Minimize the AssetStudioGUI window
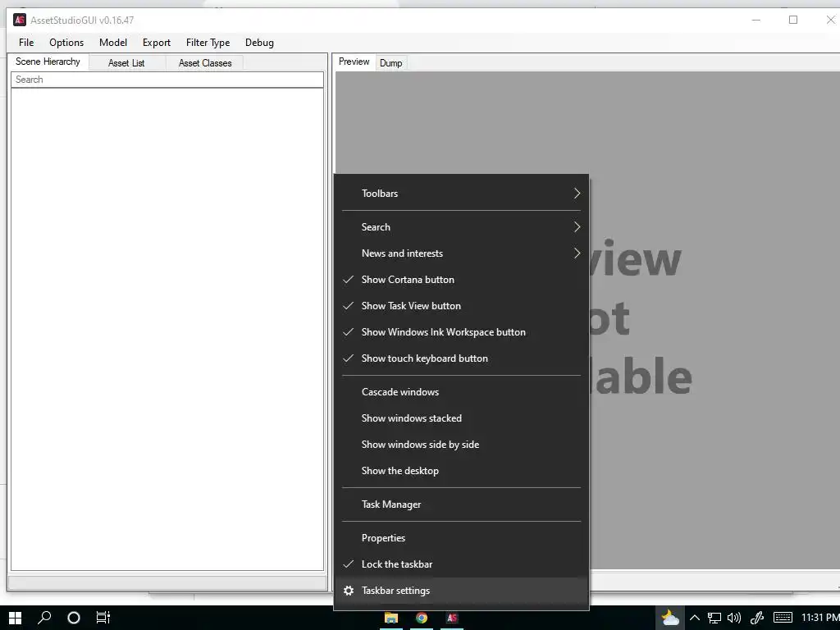840x630 pixels. pyautogui.click(x=756, y=20)
